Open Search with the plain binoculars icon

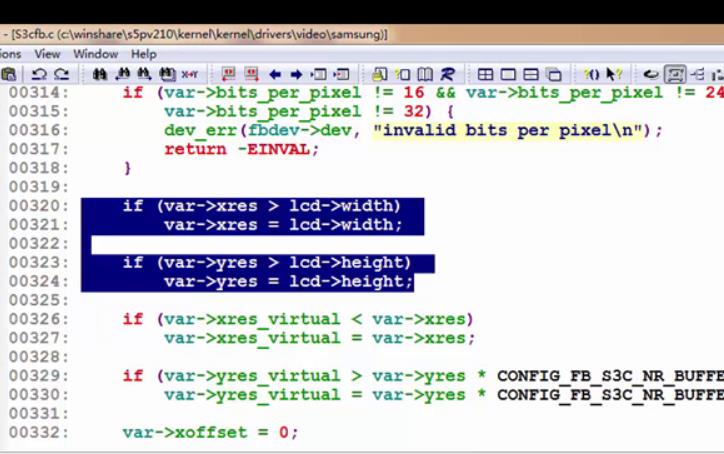point(100,74)
